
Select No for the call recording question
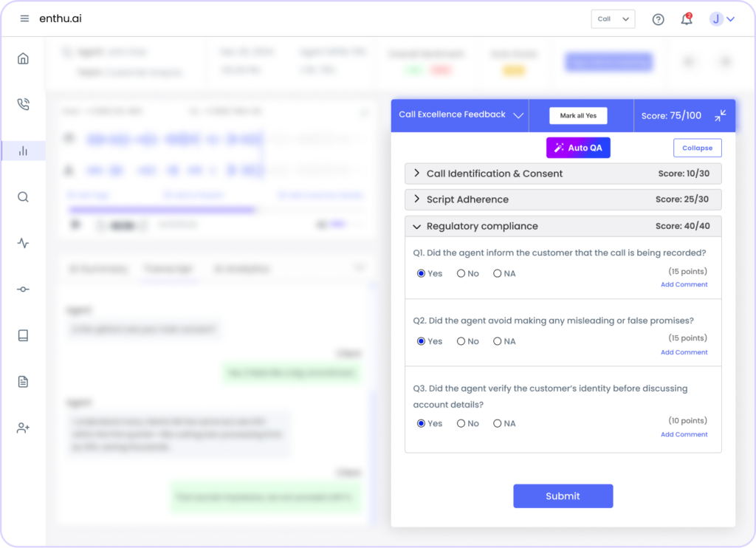pos(461,273)
